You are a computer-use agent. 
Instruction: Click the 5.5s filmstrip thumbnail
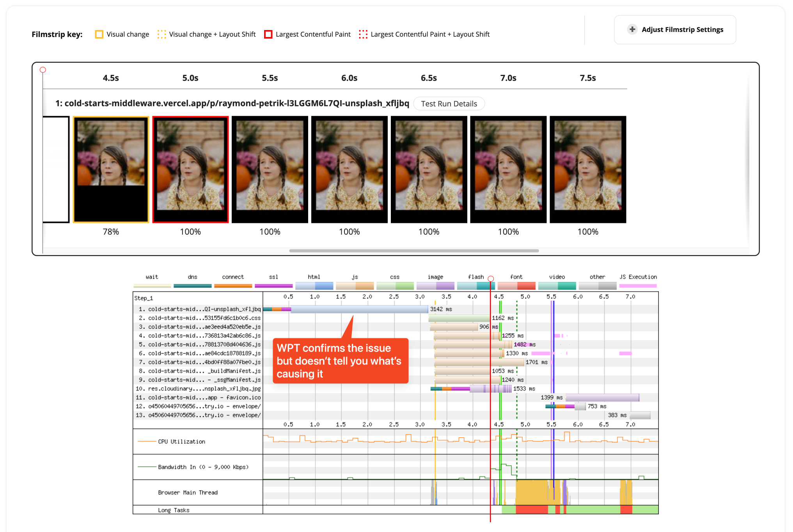click(x=270, y=170)
